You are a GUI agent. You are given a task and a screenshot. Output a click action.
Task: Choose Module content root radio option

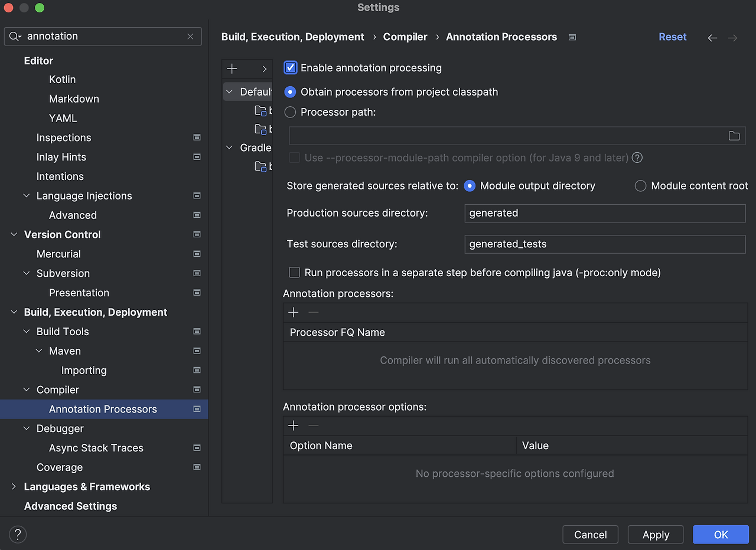point(640,186)
